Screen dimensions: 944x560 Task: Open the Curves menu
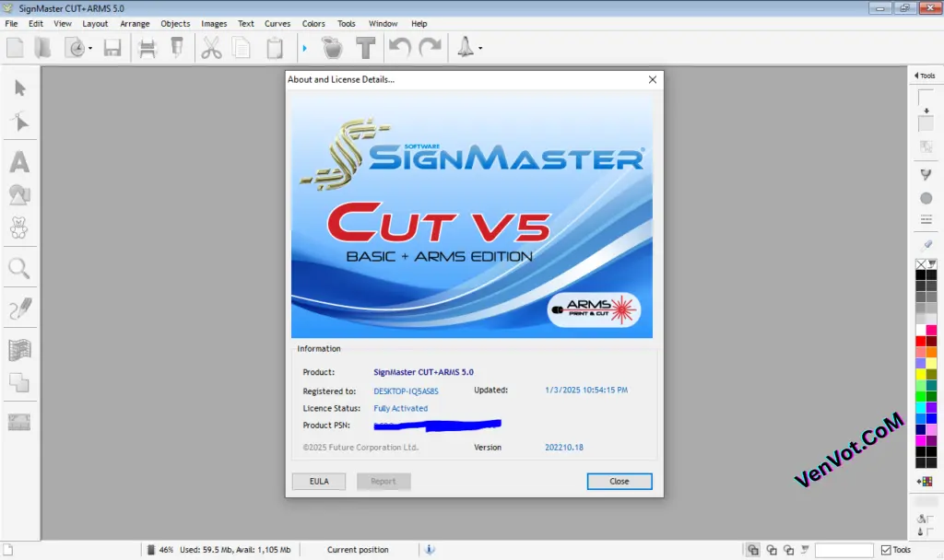[x=277, y=23]
